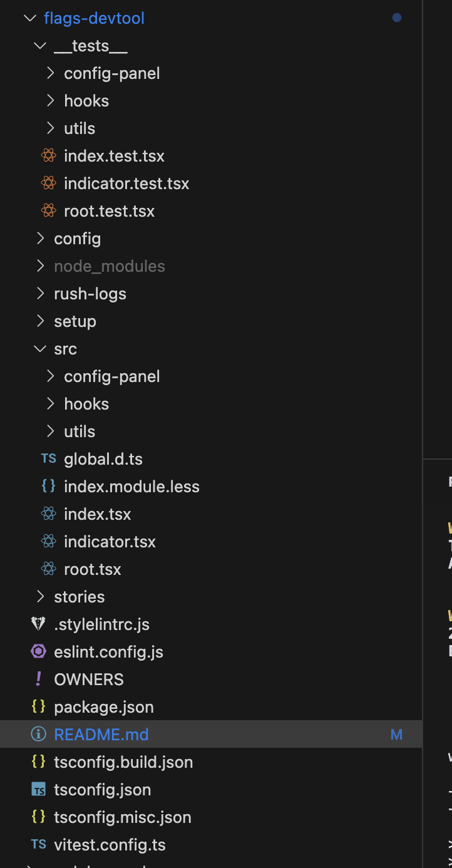Expand the rush-logs folder
The height and width of the screenshot is (868, 452).
(40, 294)
